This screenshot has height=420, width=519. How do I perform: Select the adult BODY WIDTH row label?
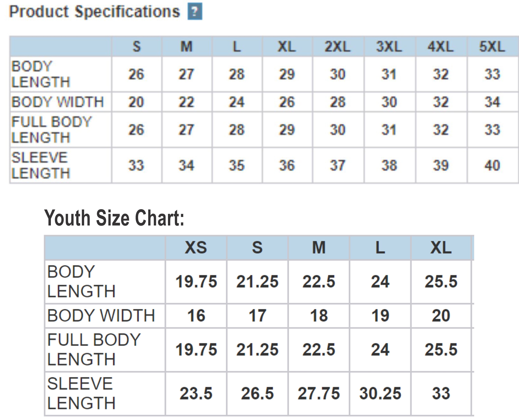click(x=58, y=102)
